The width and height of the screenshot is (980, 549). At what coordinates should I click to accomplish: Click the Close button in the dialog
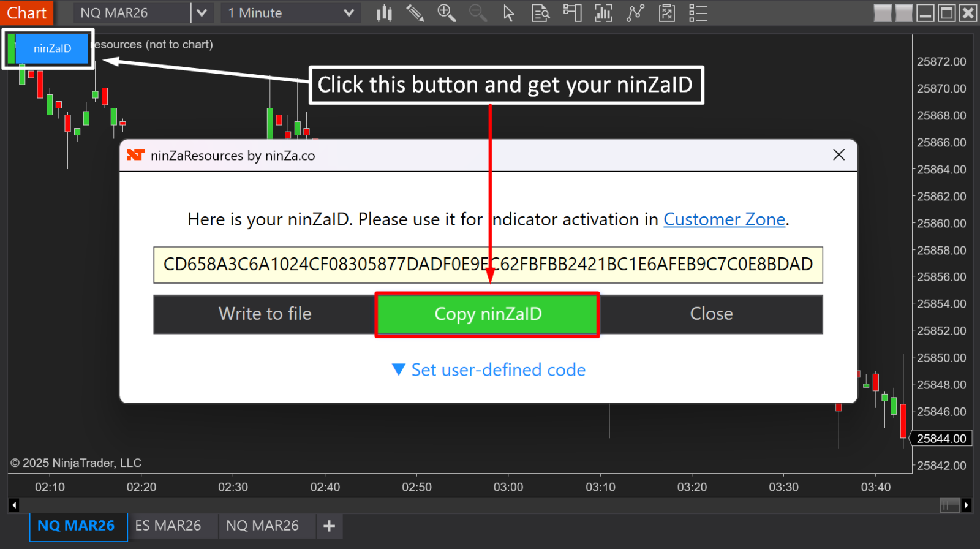coord(711,314)
